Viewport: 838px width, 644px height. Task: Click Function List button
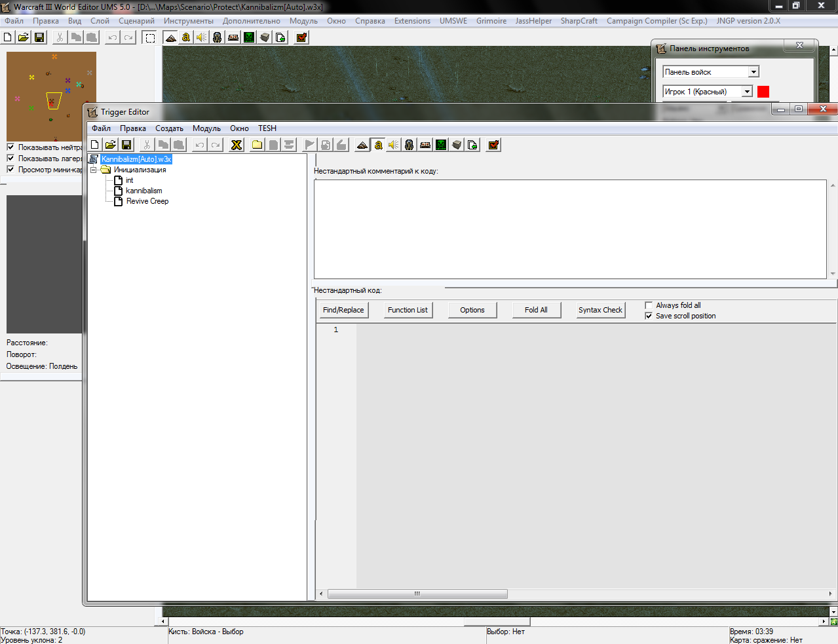408,310
